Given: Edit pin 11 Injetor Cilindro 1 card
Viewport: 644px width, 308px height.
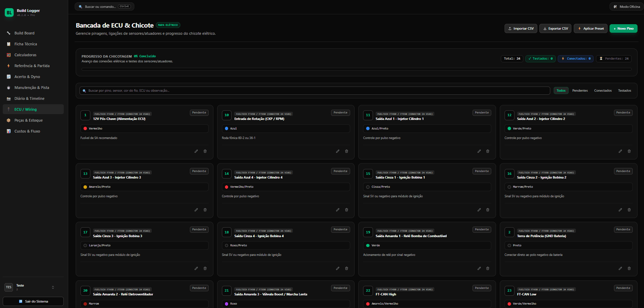Looking at the screenshot, I should pos(479,151).
